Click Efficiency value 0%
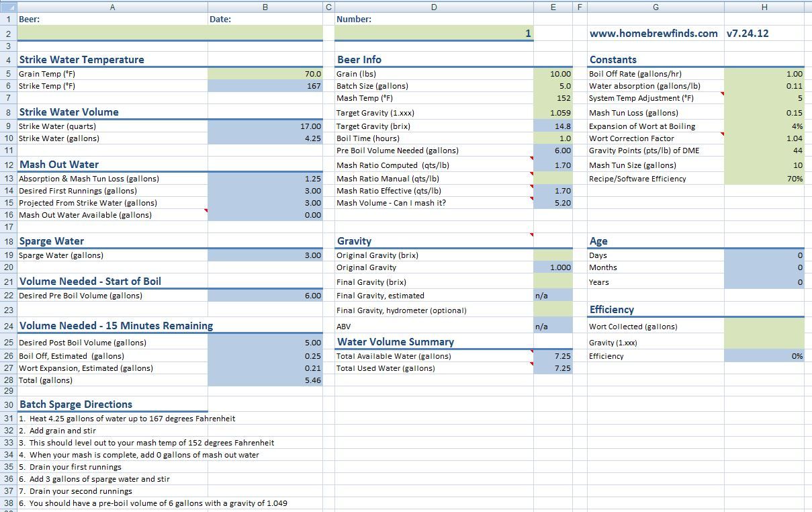Viewport: 812px width, 512px height. [x=764, y=356]
